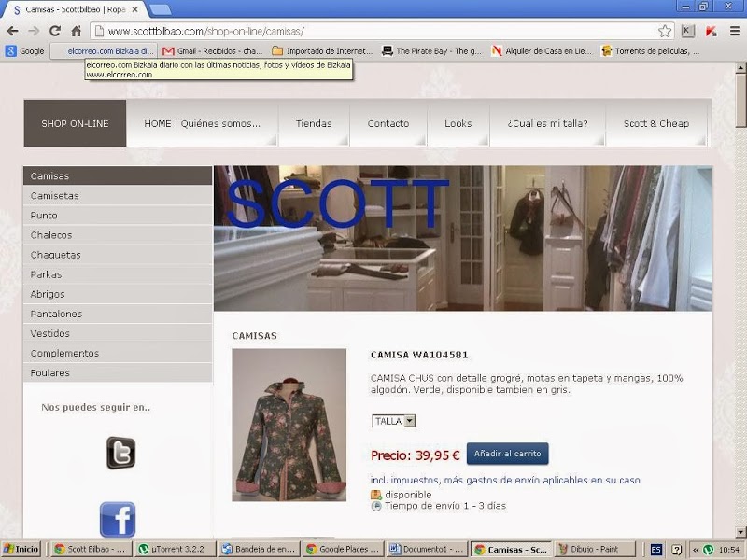Click the help question mark tray icon
Viewport: 747px width, 560px height.
coord(676,550)
